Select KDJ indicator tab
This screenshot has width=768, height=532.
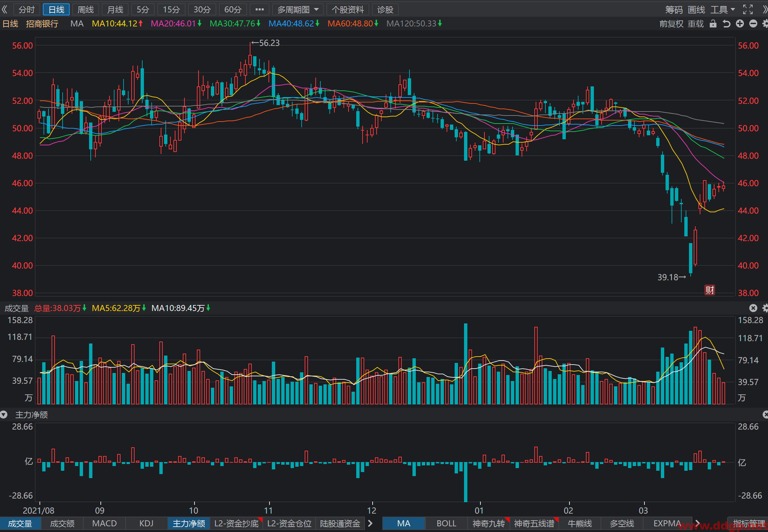pyautogui.click(x=146, y=523)
